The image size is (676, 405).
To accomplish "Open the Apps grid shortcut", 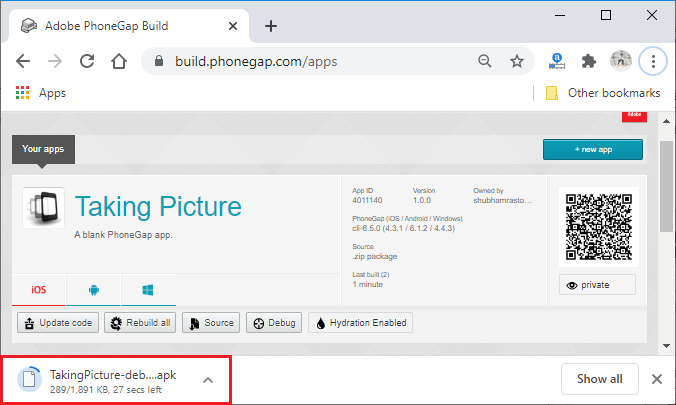I will (41, 93).
